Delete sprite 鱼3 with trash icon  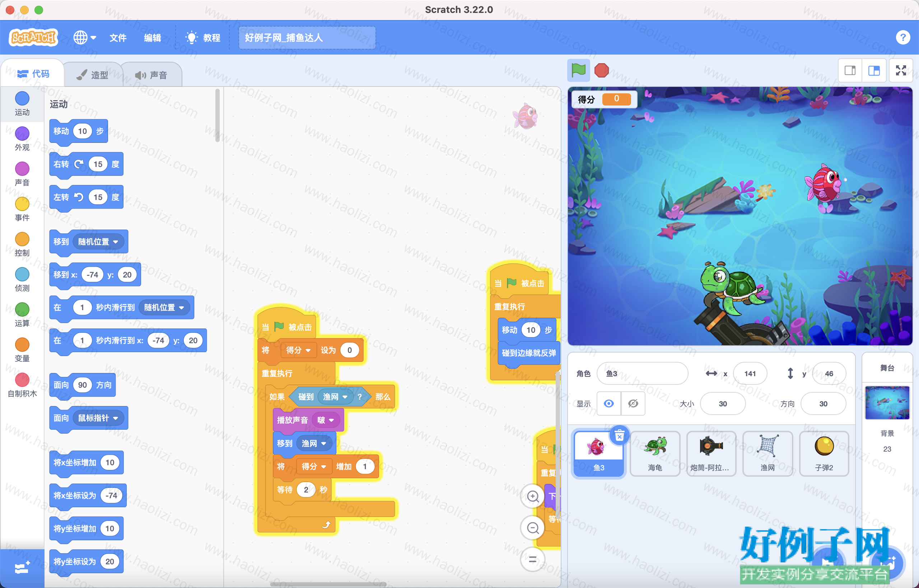coord(619,435)
